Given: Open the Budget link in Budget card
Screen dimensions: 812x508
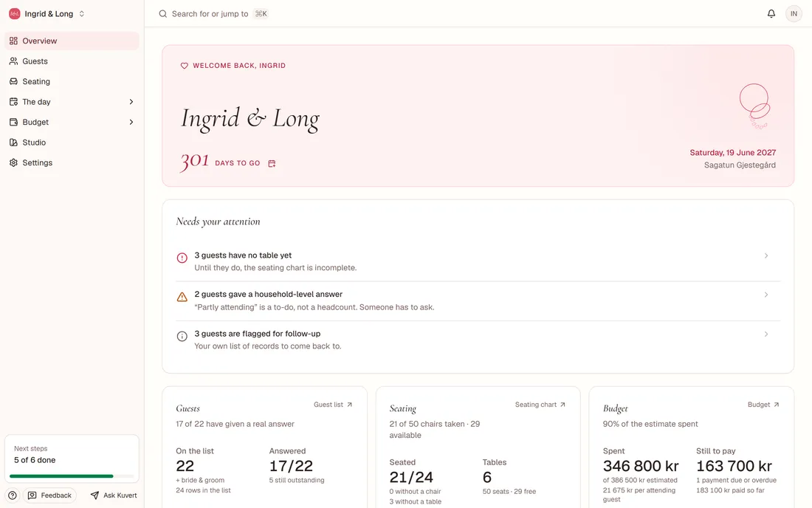Looking at the screenshot, I should (x=763, y=405).
